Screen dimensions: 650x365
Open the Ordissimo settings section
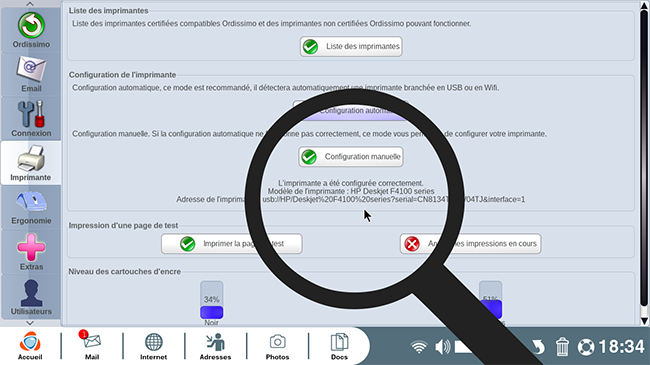pos(31,30)
